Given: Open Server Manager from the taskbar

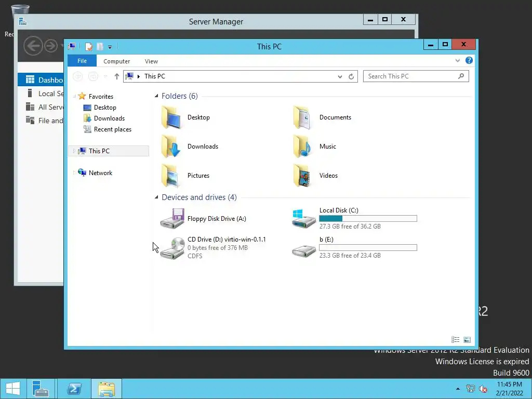Looking at the screenshot, I should pyautogui.click(x=41, y=389).
